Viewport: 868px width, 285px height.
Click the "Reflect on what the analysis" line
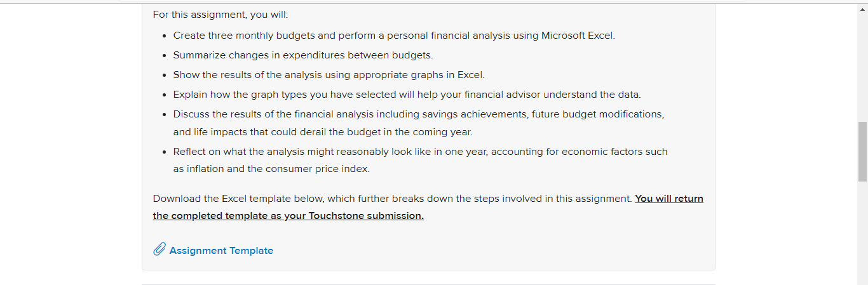coord(420,152)
